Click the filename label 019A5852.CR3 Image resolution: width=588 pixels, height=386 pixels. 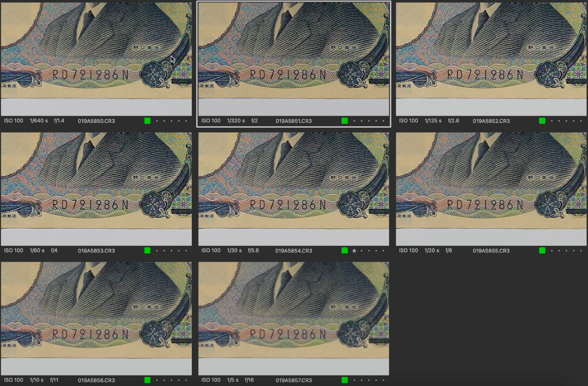tap(491, 121)
